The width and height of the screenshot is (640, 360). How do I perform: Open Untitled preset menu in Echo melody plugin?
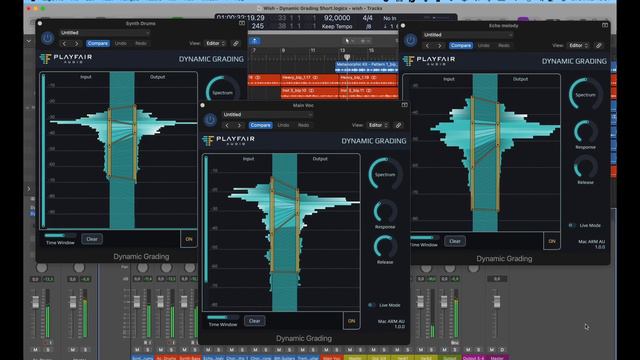[468, 35]
